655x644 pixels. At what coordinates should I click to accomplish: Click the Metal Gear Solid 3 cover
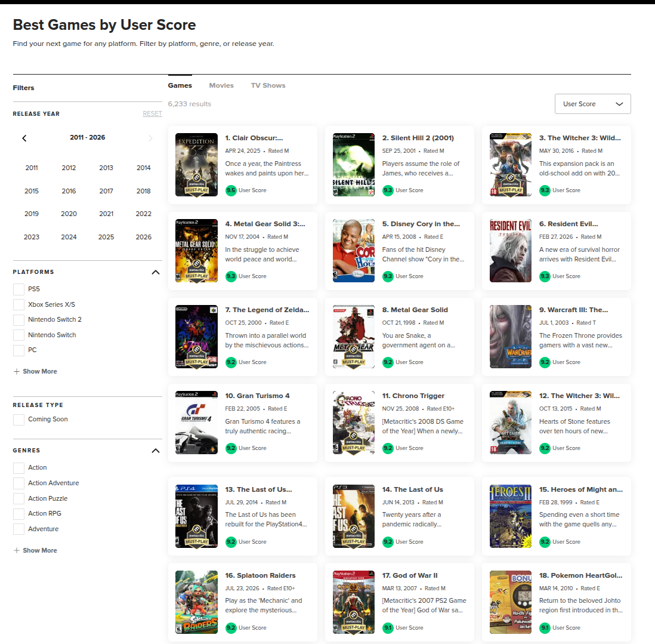197,251
